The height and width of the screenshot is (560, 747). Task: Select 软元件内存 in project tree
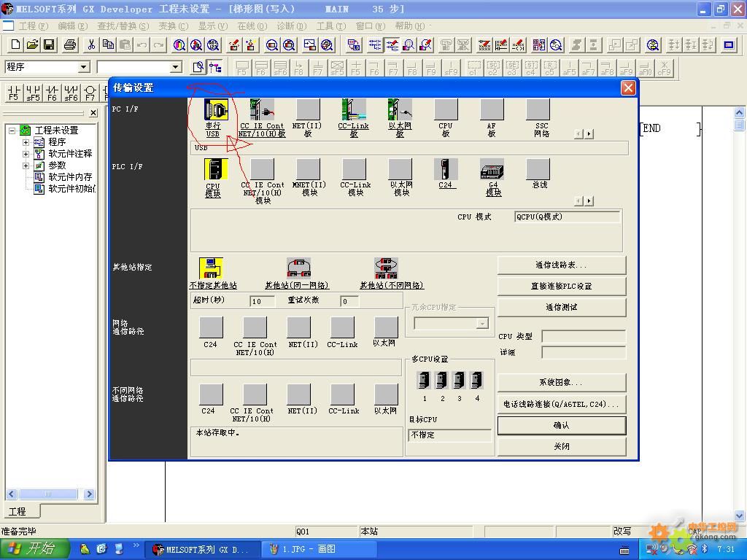tap(70, 177)
